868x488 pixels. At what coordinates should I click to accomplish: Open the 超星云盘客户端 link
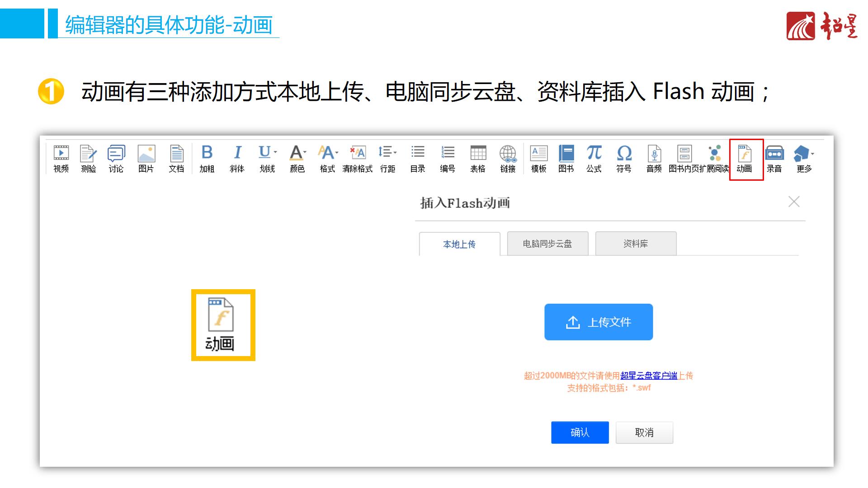coord(649,375)
